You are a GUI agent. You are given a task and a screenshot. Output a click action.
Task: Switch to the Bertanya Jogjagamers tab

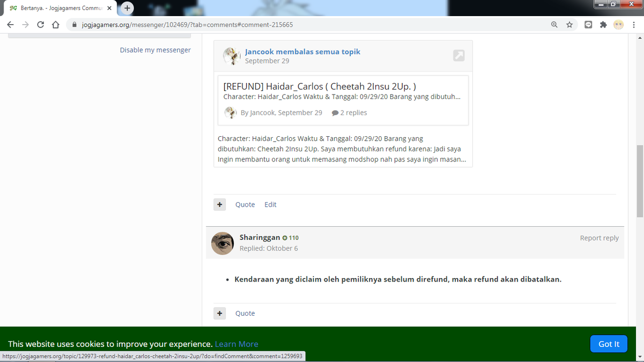point(60,8)
